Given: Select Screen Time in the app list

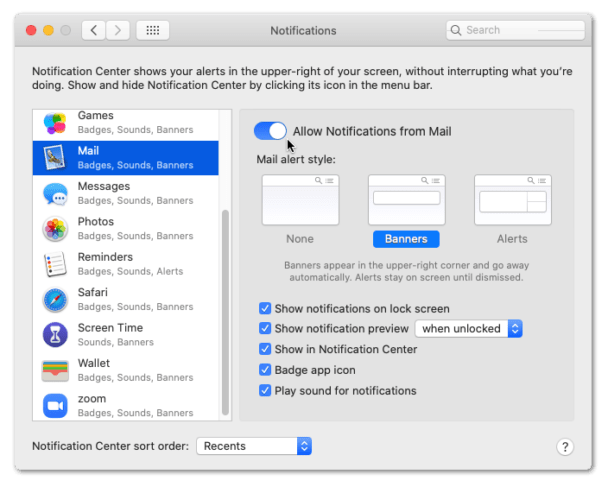Looking at the screenshot, I should coord(126,334).
